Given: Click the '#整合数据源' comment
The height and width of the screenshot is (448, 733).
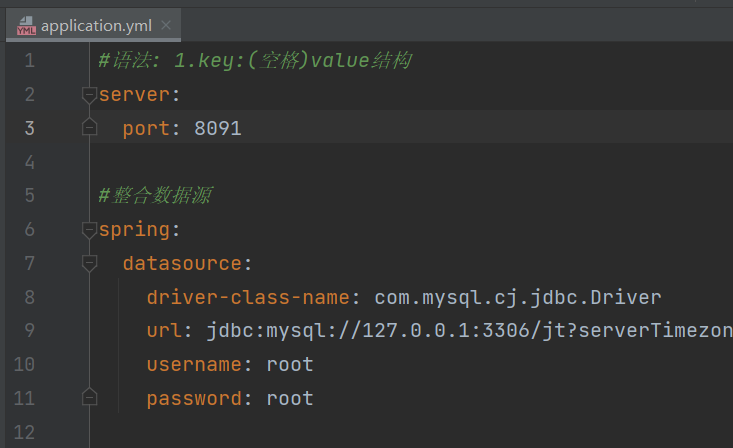Looking at the screenshot, I should pos(156,195).
